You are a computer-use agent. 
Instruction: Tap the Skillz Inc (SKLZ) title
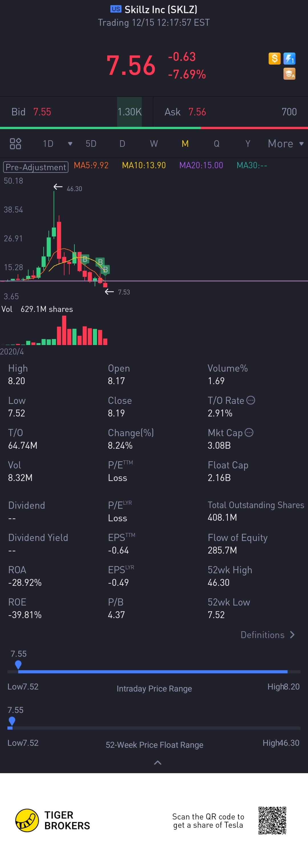point(161,9)
